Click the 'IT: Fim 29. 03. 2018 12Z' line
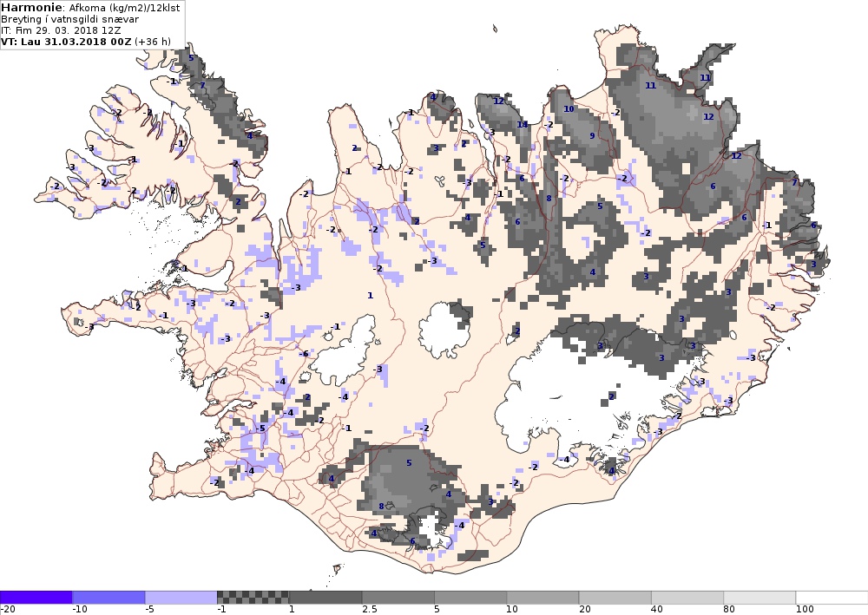868x615 pixels. click(x=61, y=30)
